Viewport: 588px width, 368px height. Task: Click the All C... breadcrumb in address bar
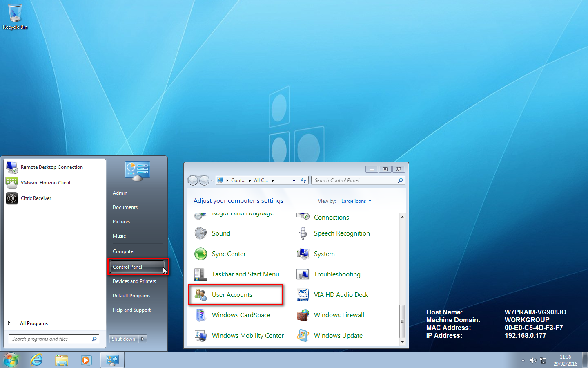pyautogui.click(x=261, y=180)
